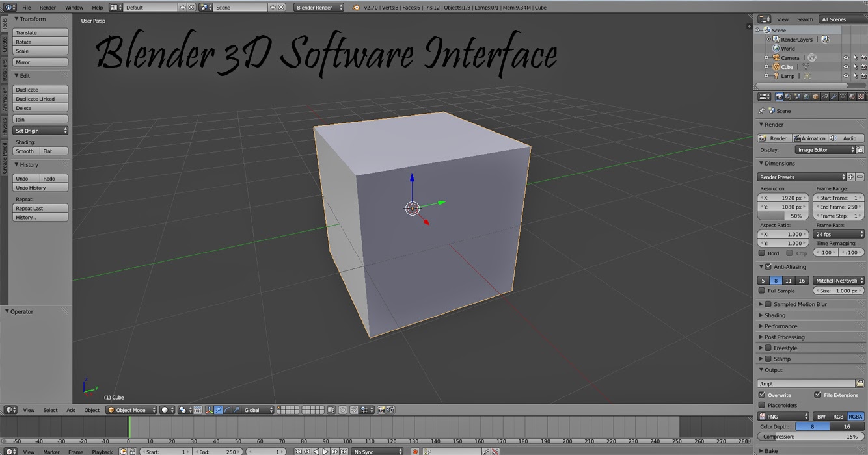Open the Image Editor display dropdown
Image resolution: width=868 pixels, height=455 pixels.
pyautogui.click(x=825, y=150)
